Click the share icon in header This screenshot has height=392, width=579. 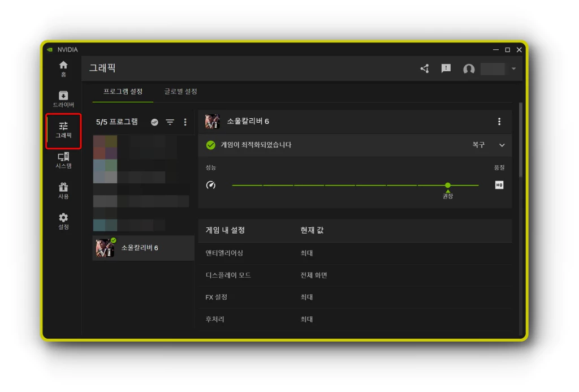click(x=425, y=68)
